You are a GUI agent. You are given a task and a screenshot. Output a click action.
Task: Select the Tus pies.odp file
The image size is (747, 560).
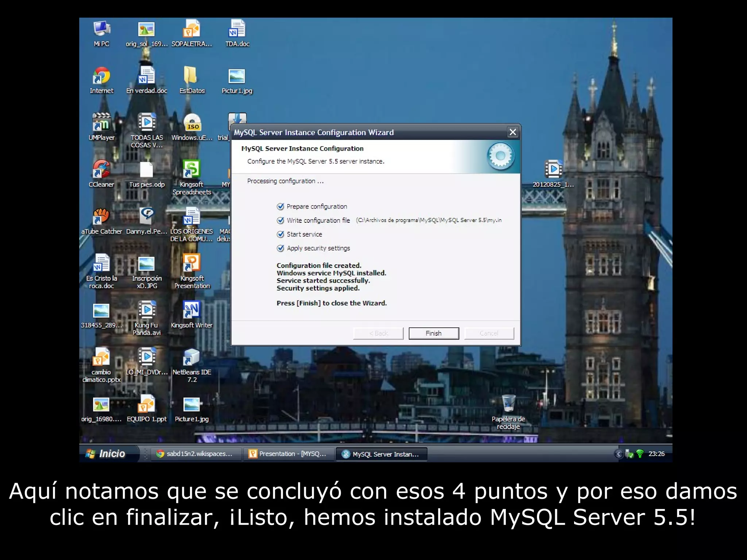(x=147, y=174)
